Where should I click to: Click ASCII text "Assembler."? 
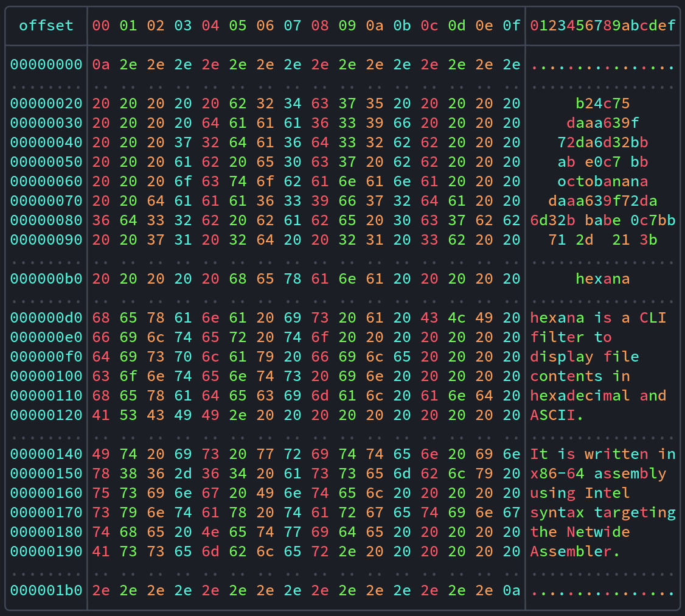575,551
